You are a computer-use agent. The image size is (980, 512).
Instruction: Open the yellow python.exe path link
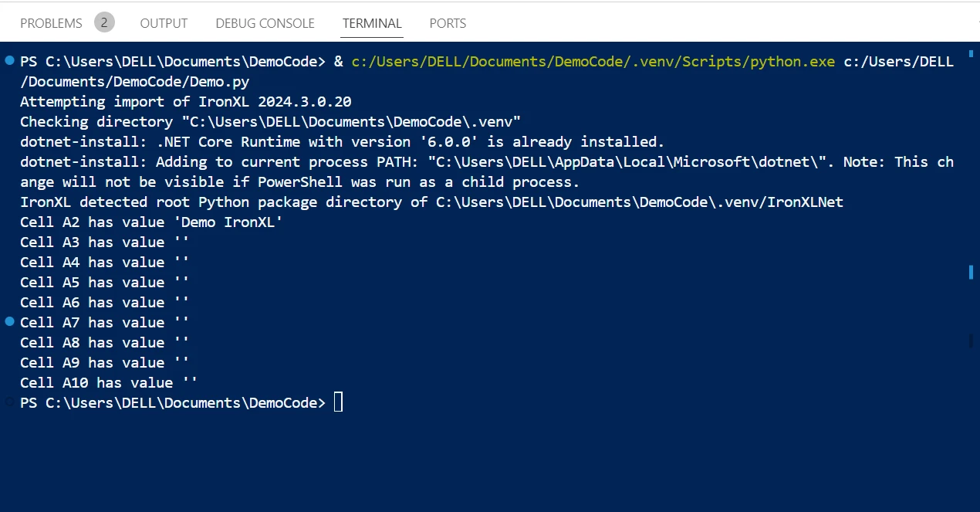pyautogui.click(x=593, y=61)
